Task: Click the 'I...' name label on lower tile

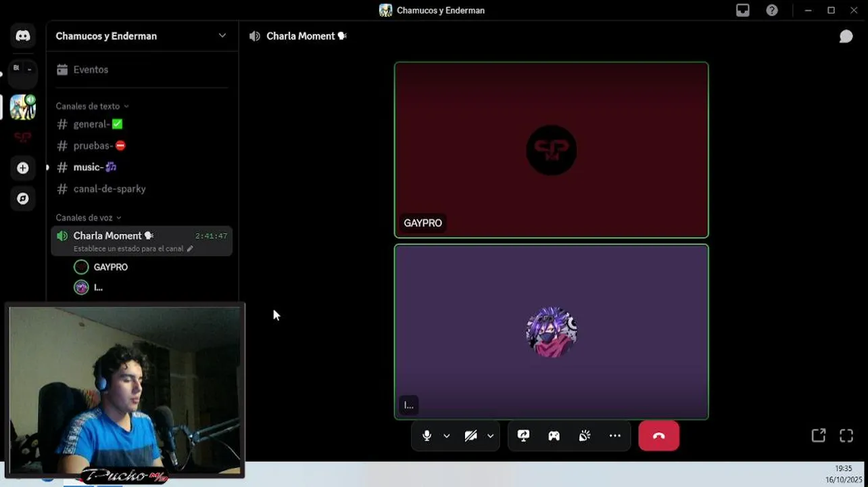Action: [408, 405]
